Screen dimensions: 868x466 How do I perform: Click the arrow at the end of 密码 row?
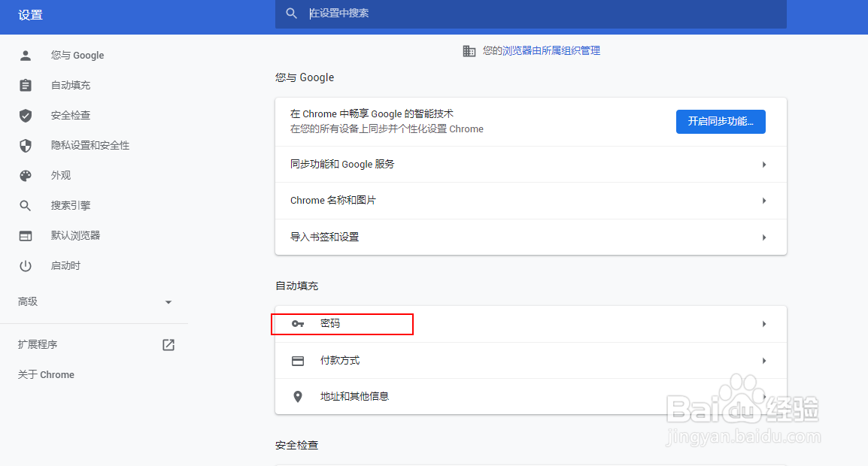pos(764,324)
